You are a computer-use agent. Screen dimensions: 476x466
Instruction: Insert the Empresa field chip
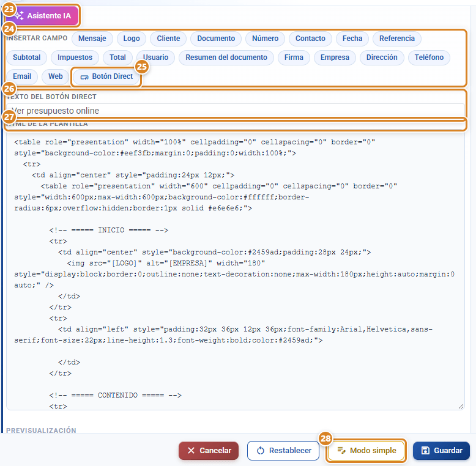(x=335, y=57)
